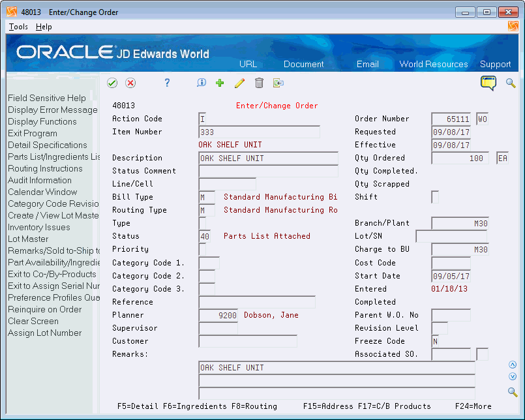Click the title bar application icon
This screenshot has height=420, width=525.
(x=12, y=12)
